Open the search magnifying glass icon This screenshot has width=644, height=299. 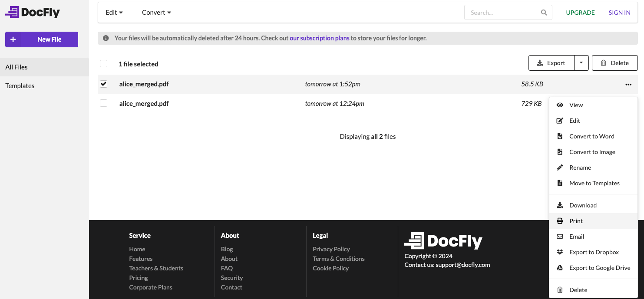click(544, 12)
